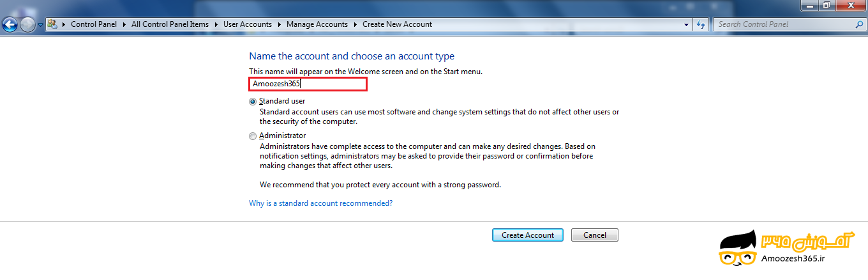Click the User Accounts icon in address bar
This screenshot has width=868, height=280.
pos(52,24)
